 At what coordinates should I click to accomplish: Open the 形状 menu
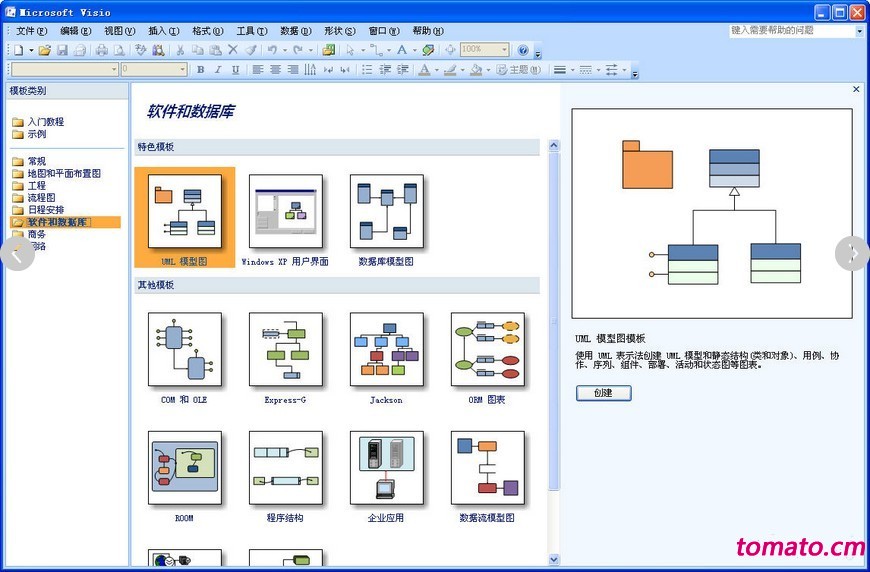[340, 31]
